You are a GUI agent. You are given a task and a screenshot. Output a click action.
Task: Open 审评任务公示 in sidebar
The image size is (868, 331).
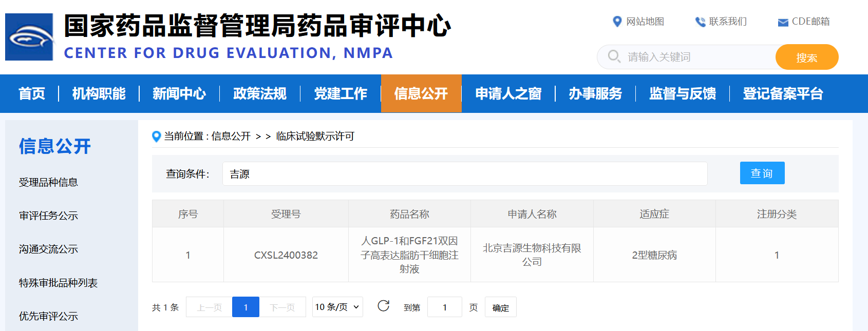[x=48, y=216]
